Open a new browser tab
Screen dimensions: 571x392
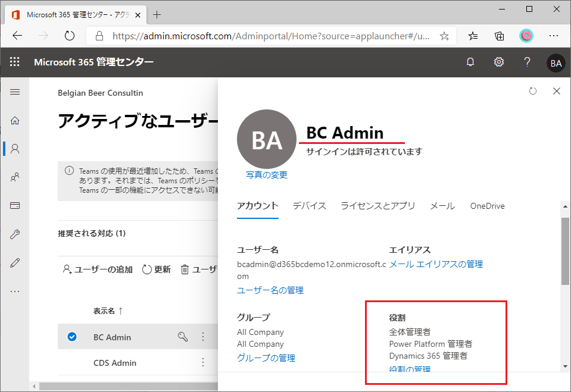coord(157,14)
